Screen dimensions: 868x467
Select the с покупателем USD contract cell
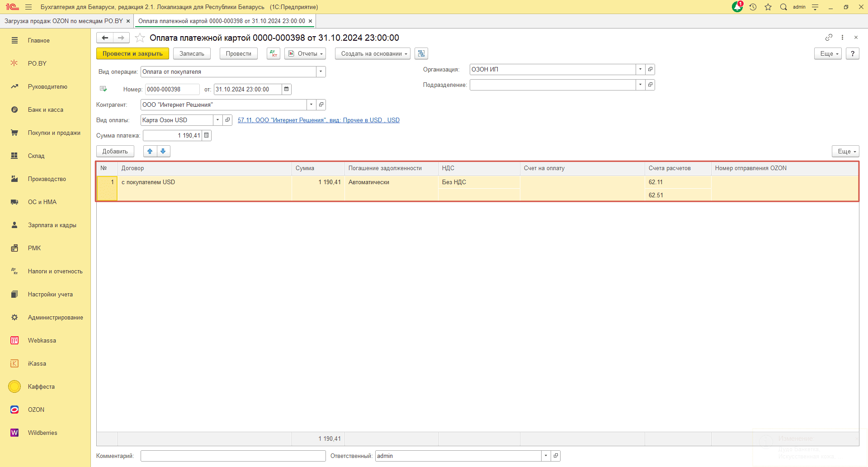tap(204, 188)
